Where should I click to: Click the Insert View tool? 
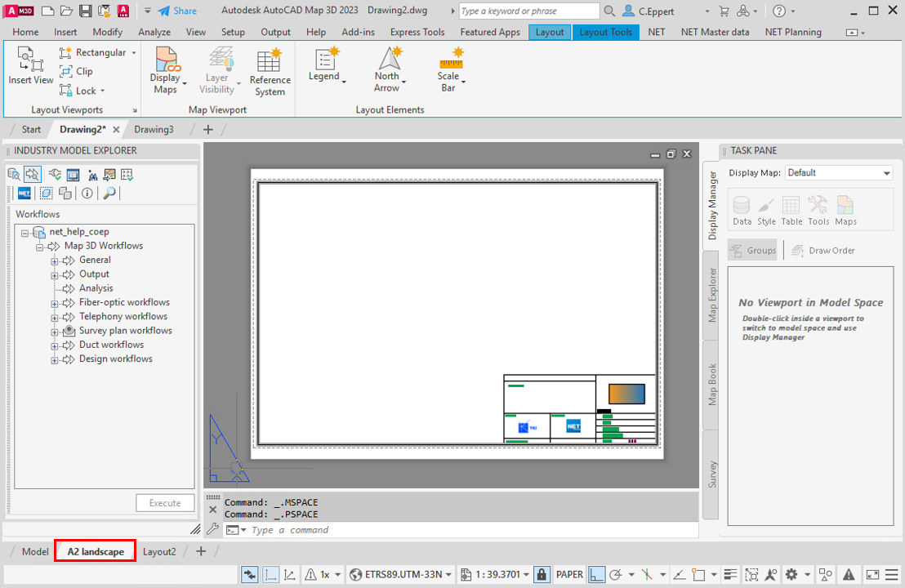pyautogui.click(x=30, y=66)
